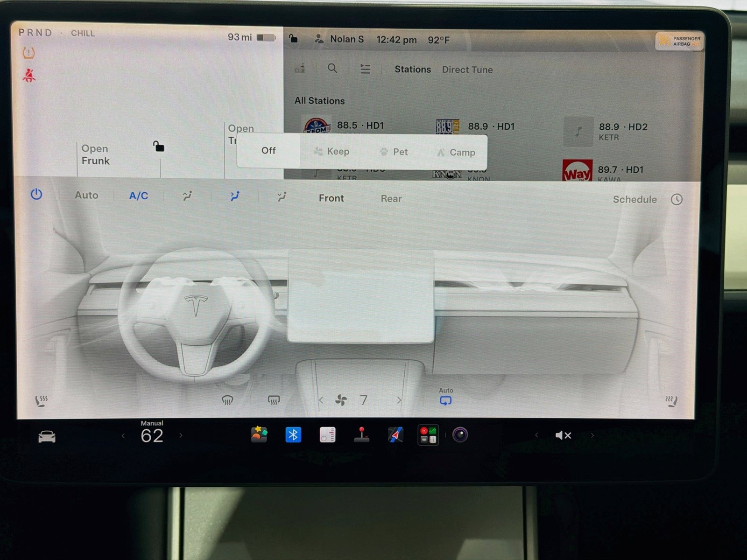Raise the volume with the right chevron

pos(592,435)
